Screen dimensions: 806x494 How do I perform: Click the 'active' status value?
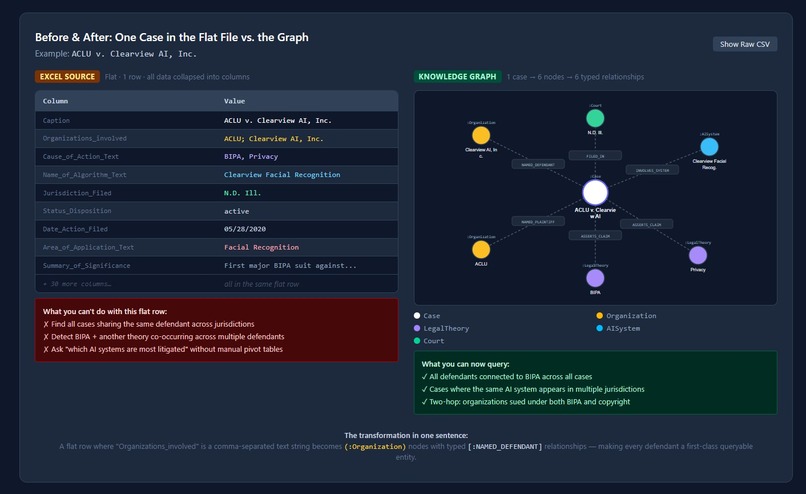coord(236,211)
